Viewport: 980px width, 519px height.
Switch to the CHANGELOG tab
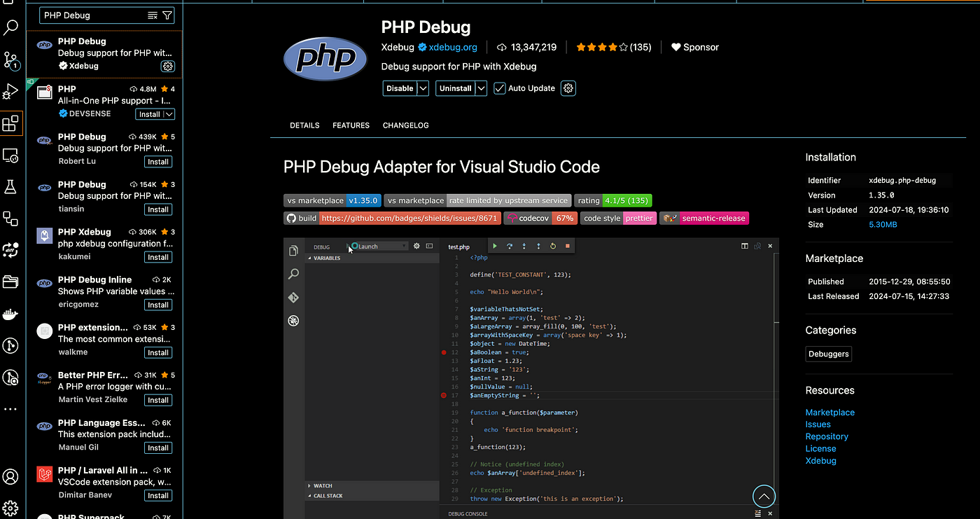coord(406,125)
